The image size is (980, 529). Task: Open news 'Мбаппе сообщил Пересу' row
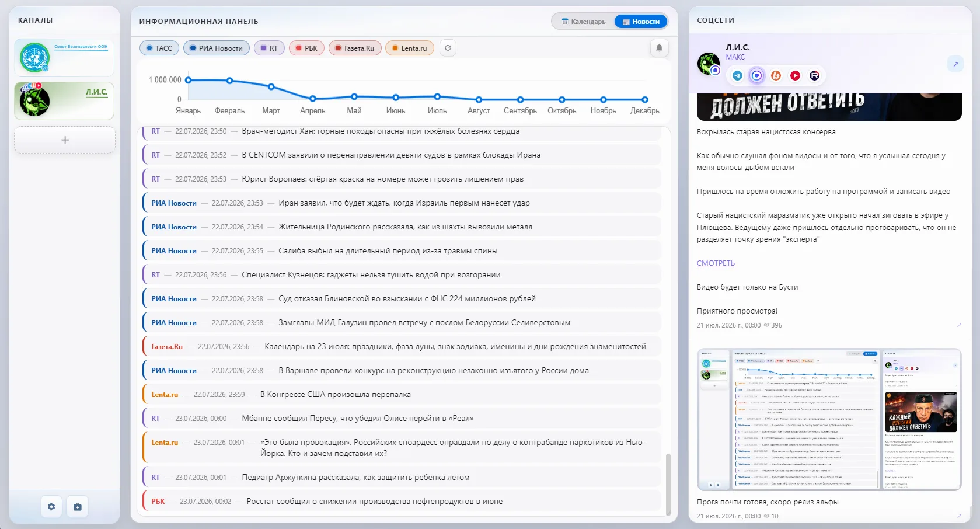coord(402,419)
